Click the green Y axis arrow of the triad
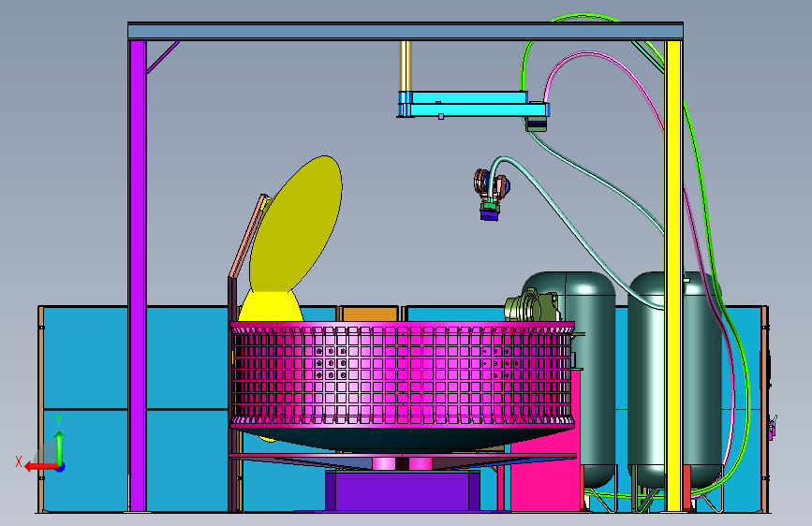This screenshot has height=526, width=812. coord(60,448)
